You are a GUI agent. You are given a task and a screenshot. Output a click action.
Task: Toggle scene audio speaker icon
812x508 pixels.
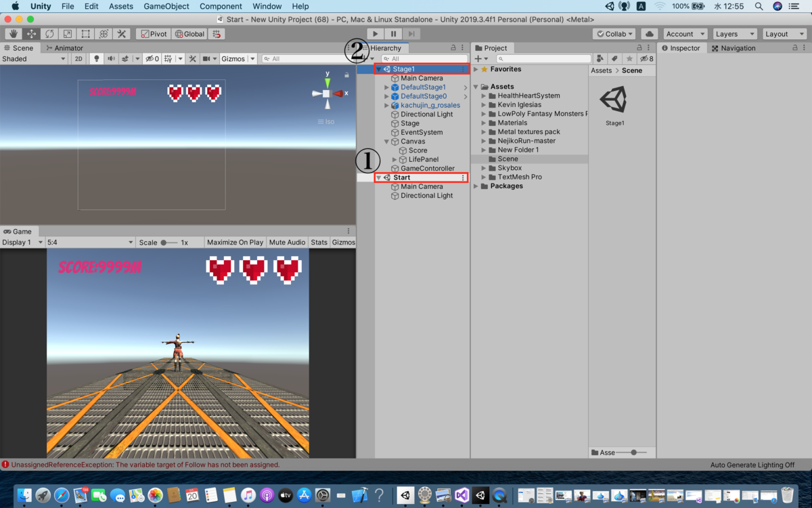(112, 59)
